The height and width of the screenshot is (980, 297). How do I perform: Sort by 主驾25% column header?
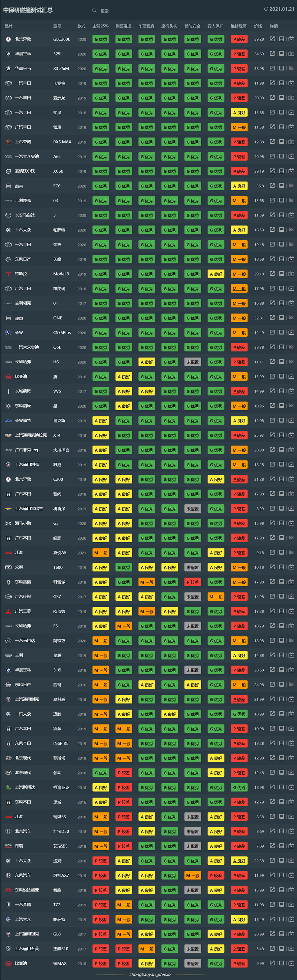(100, 26)
